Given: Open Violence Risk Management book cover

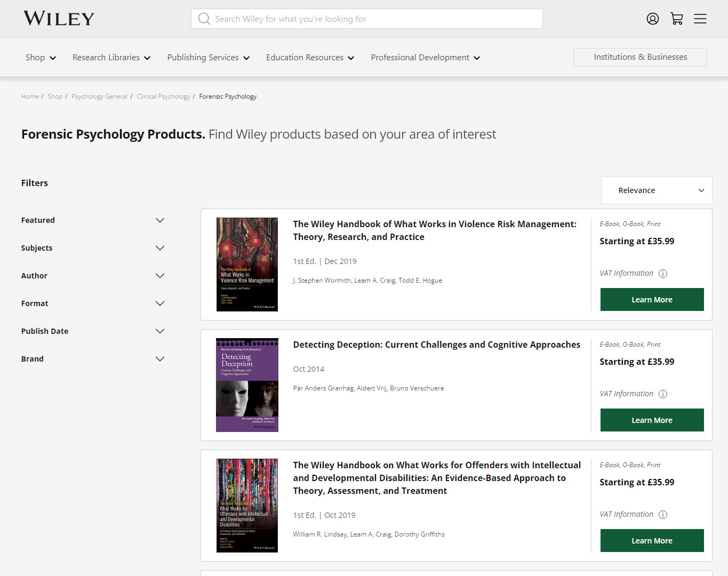Looking at the screenshot, I should [x=247, y=265].
